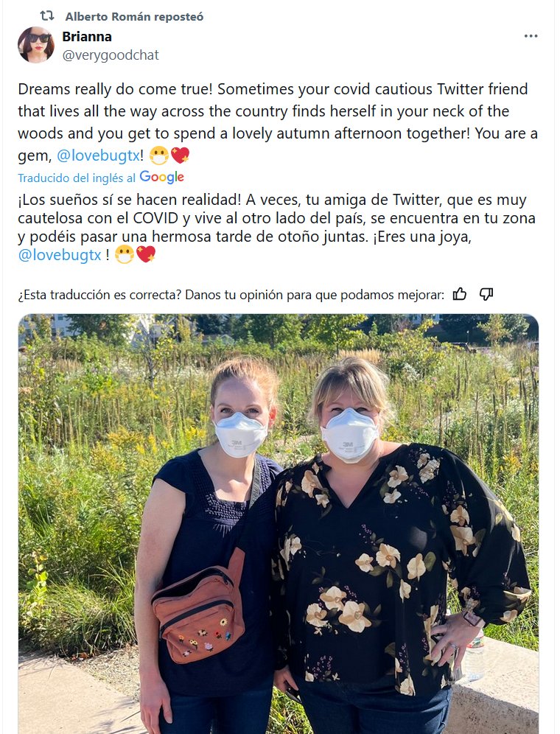This screenshot has width=560, height=734.
Task: Click the Spanish translated text starting ¡Los sueños
Action: [277, 228]
